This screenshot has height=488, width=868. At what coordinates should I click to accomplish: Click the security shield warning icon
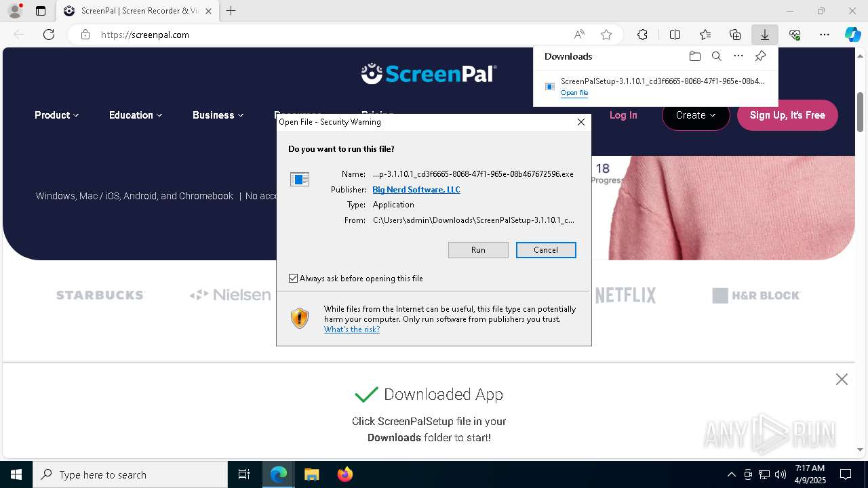300,318
